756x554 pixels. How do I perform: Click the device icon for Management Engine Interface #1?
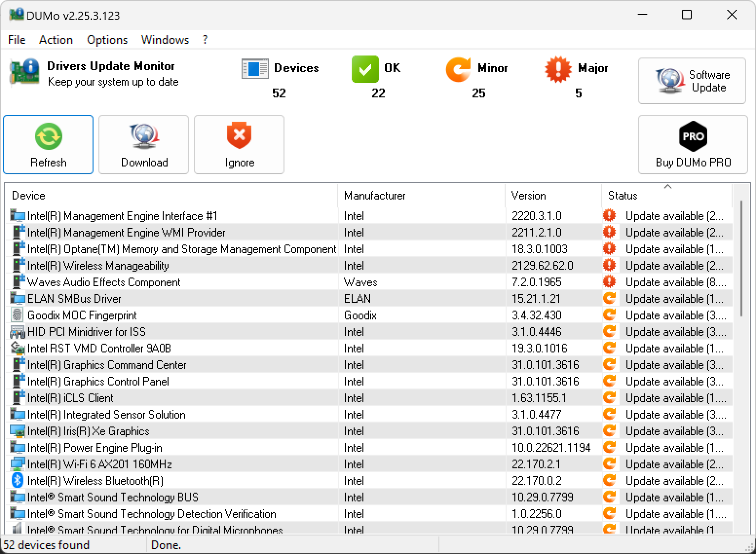pos(18,216)
